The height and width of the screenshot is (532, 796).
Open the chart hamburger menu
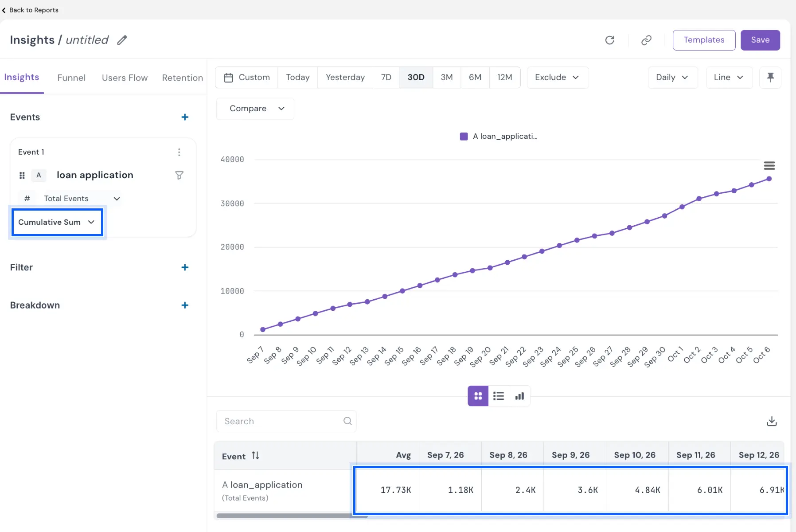769,166
